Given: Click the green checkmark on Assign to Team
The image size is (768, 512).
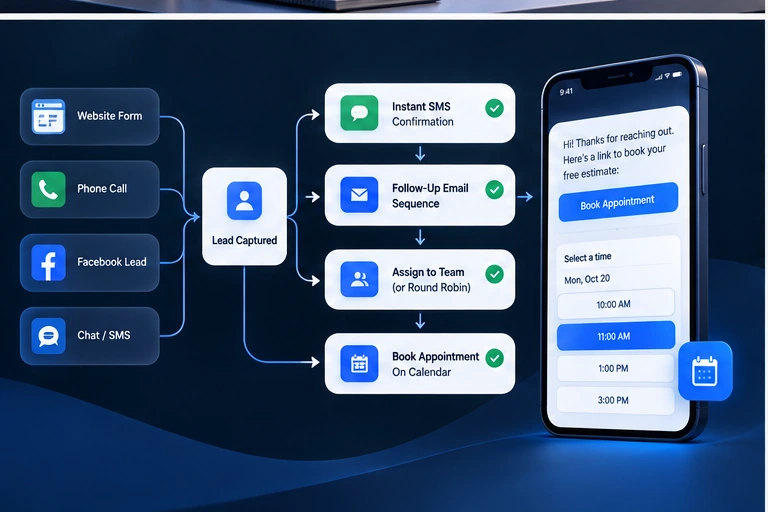Looking at the screenshot, I should pyautogui.click(x=494, y=274).
